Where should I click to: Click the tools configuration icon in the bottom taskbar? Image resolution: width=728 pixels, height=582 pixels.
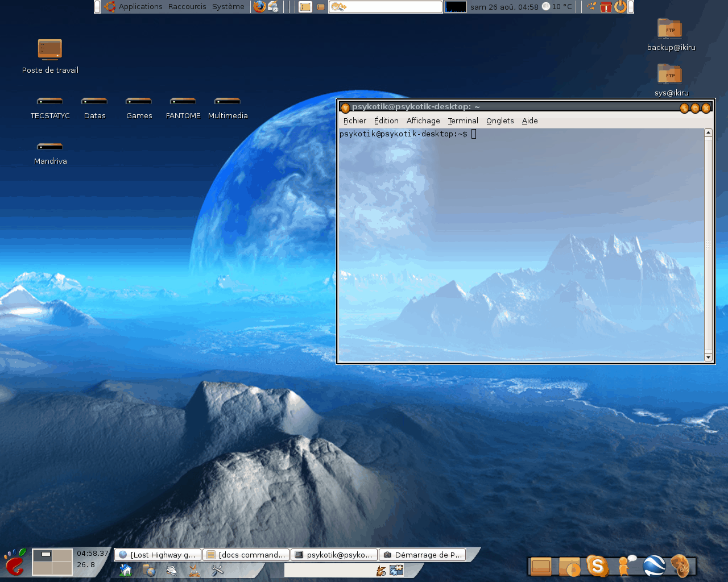click(217, 571)
